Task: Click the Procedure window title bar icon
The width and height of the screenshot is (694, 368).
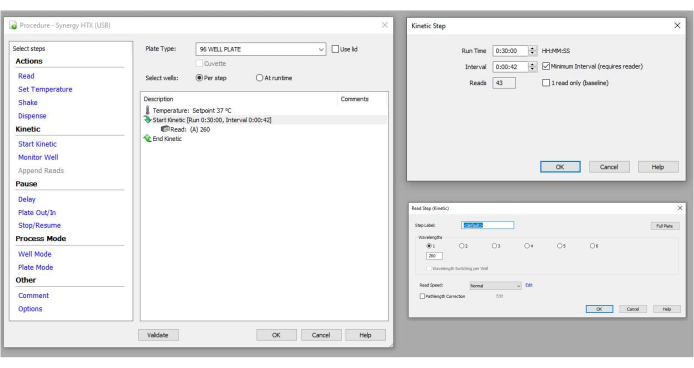Action: [13, 25]
